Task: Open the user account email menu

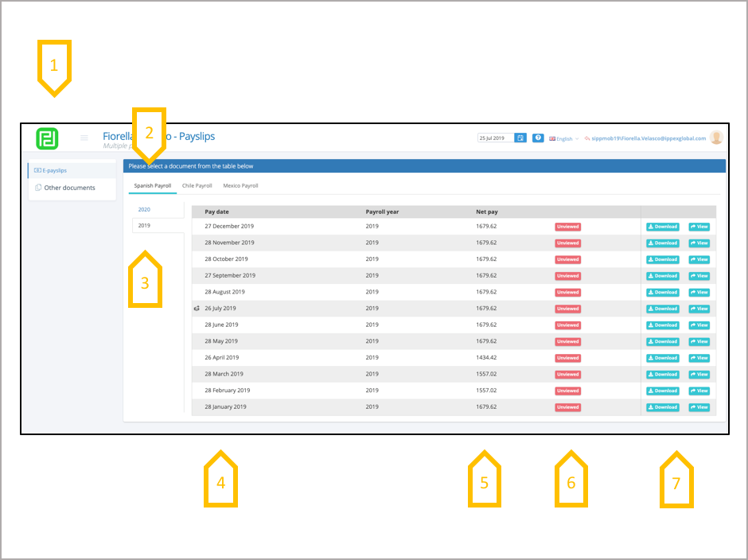Action: (x=649, y=138)
